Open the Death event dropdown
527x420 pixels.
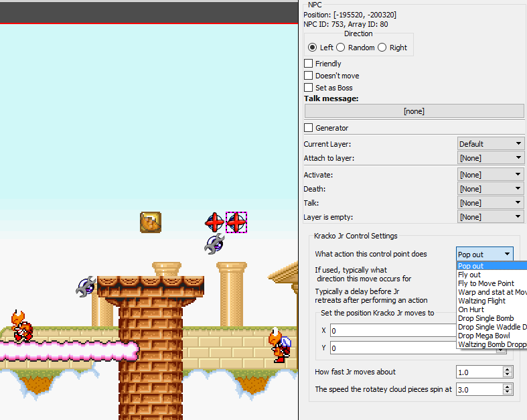[x=490, y=189]
